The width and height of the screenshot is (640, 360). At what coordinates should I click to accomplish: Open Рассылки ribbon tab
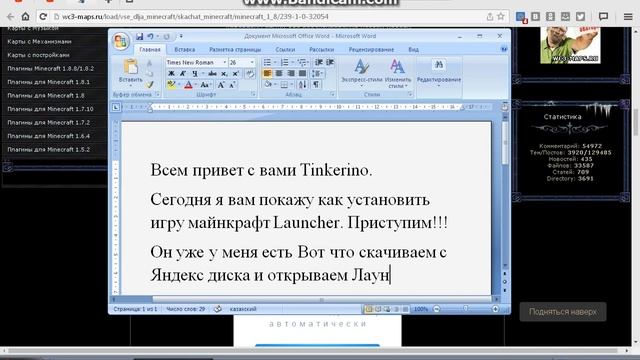(x=322, y=49)
